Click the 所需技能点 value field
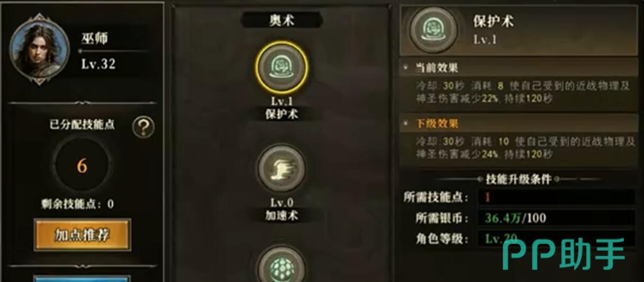The width and height of the screenshot is (644, 282). pos(556,197)
